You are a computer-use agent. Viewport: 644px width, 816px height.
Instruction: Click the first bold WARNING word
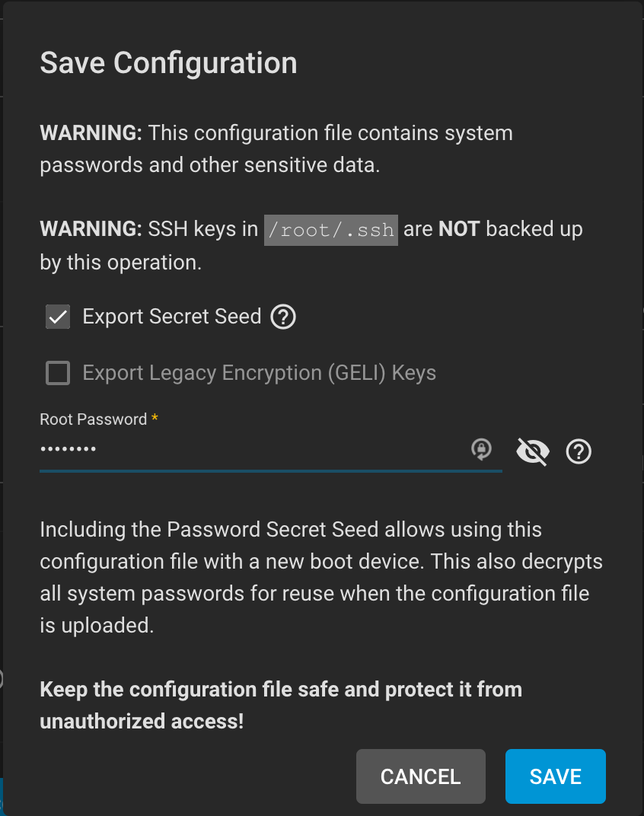(91, 133)
